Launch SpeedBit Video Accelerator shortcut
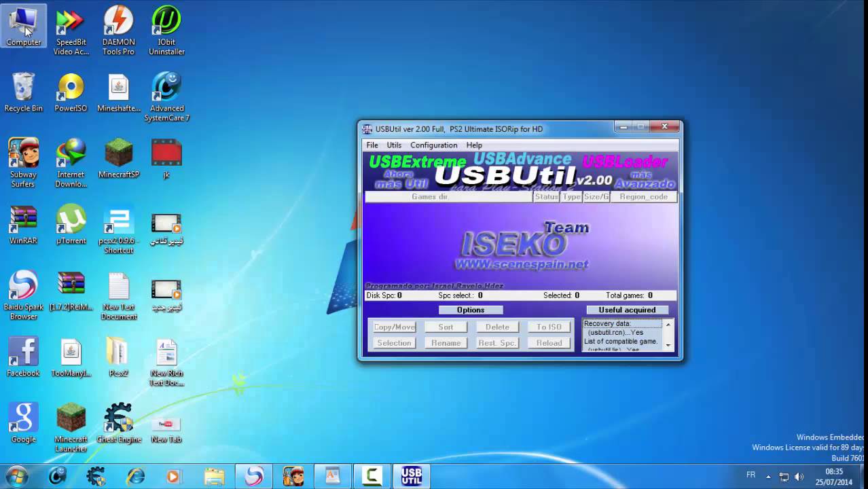 (x=71, y=31)
